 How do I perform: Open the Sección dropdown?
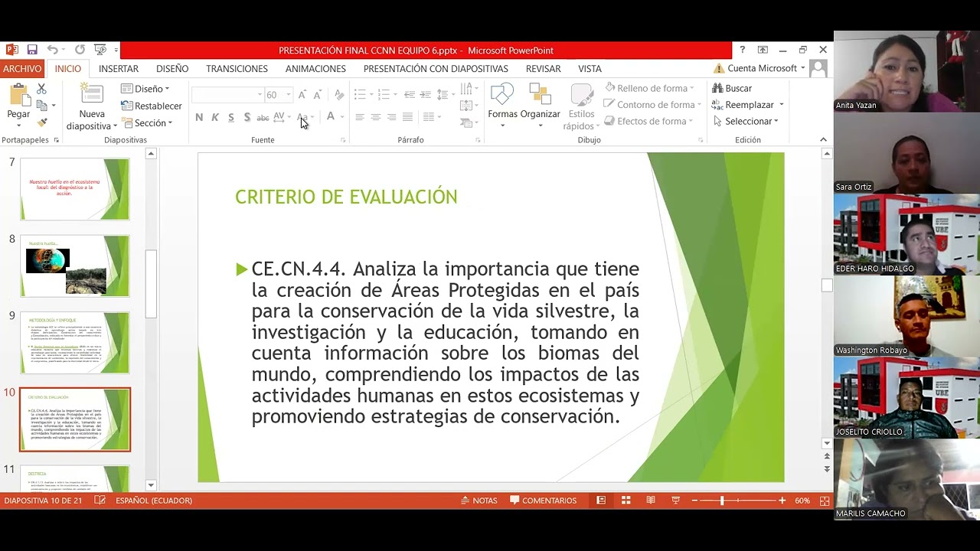pos(147,122)
